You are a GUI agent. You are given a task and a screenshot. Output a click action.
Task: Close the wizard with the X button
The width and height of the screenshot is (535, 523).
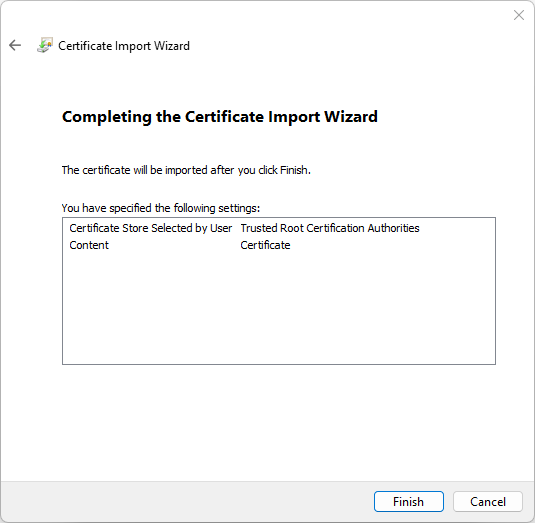pos(519,15)
